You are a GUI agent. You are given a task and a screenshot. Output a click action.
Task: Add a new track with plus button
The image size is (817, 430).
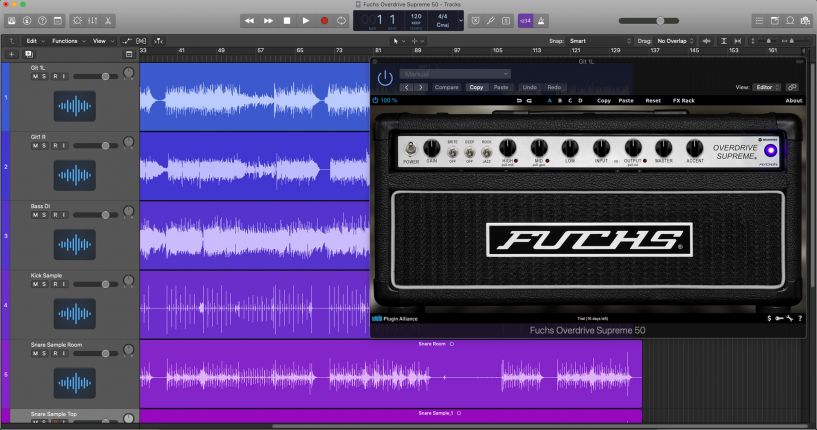click(11, 54)
